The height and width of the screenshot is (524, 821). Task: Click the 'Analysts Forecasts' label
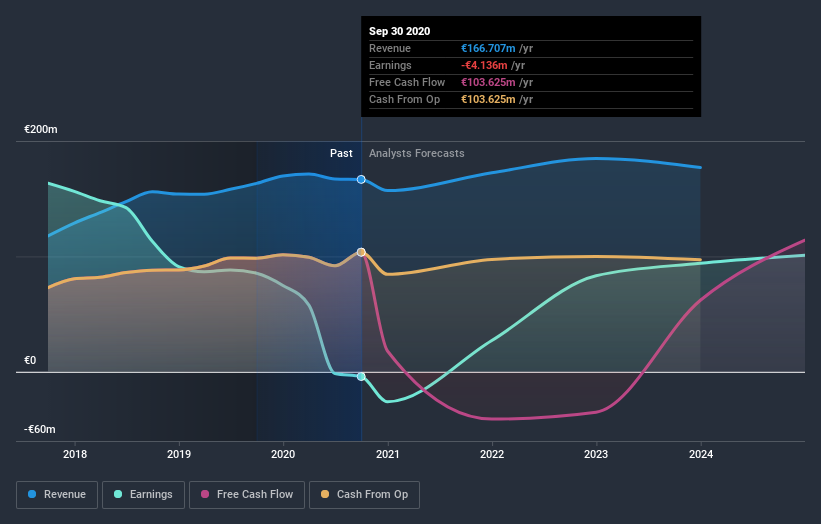[x=417, y=153]
